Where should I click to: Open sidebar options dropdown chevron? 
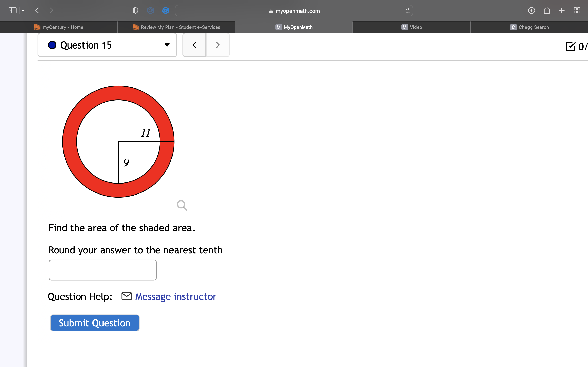pyautogui.click(x=23, y=10)
